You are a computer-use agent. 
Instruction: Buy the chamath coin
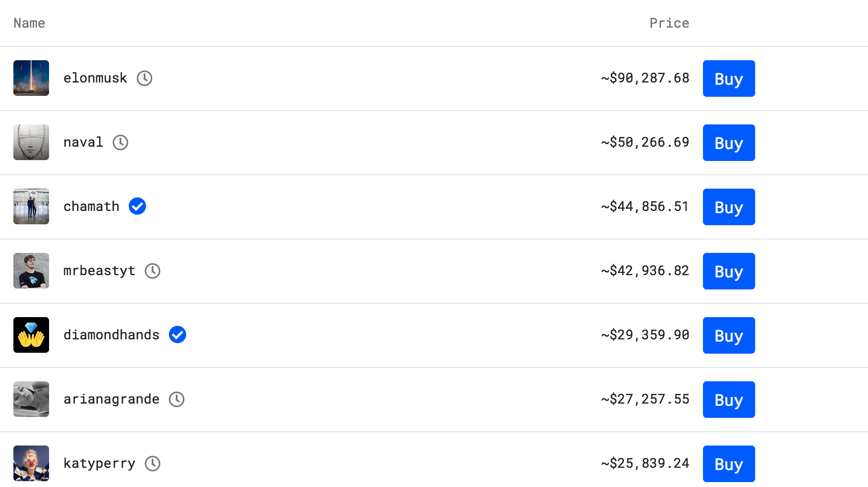click(728, 207)
